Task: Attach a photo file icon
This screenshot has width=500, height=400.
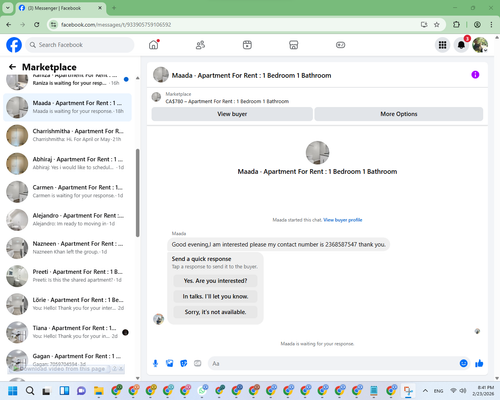Action: 169,363
